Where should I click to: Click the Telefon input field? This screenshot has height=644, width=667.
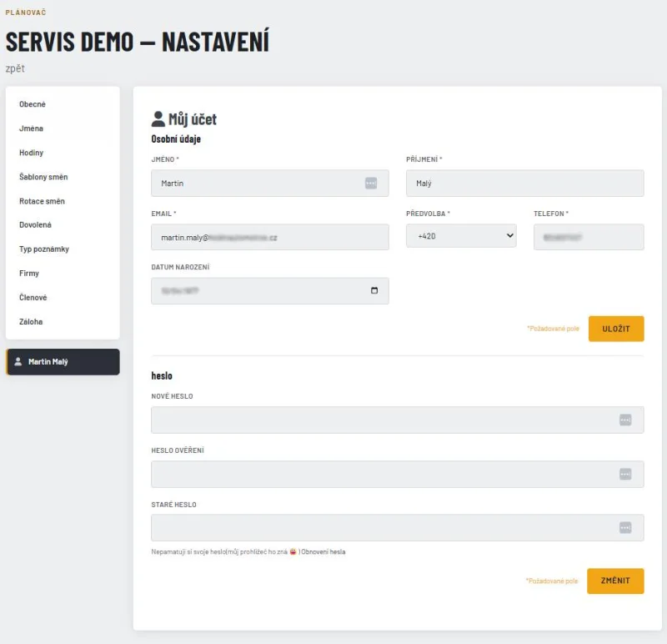[589, 237]
